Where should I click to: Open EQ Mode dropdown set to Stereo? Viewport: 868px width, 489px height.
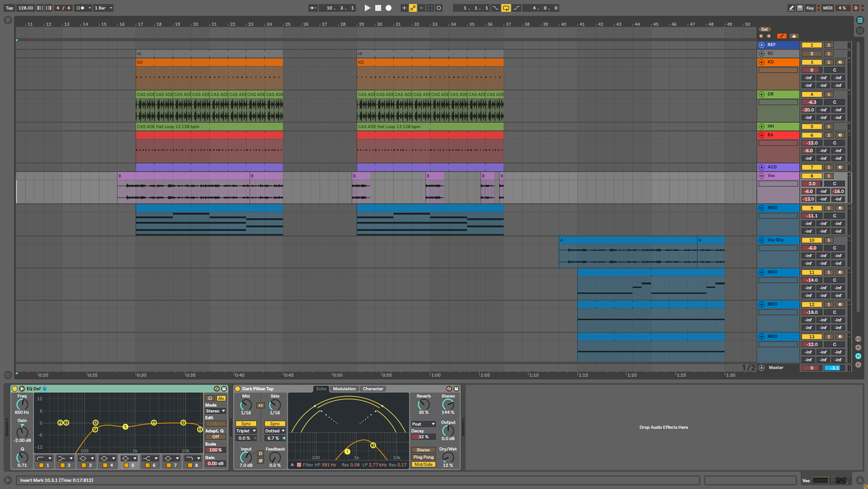point(216,411)
